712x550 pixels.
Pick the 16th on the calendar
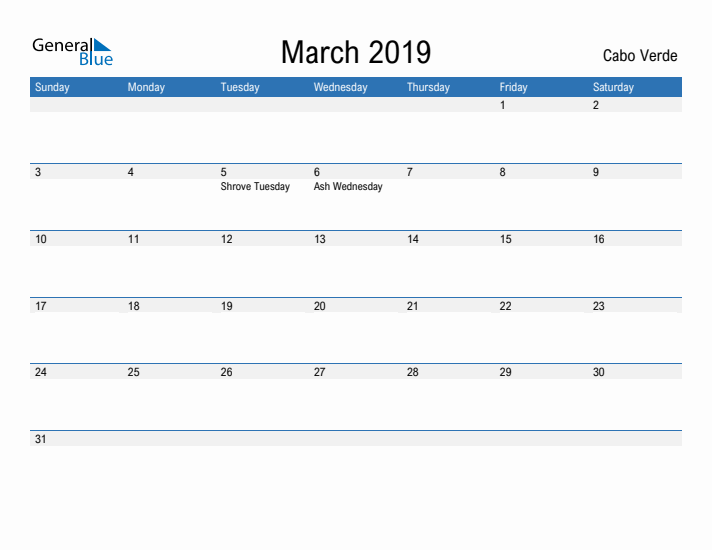click(x=599, y=239)
